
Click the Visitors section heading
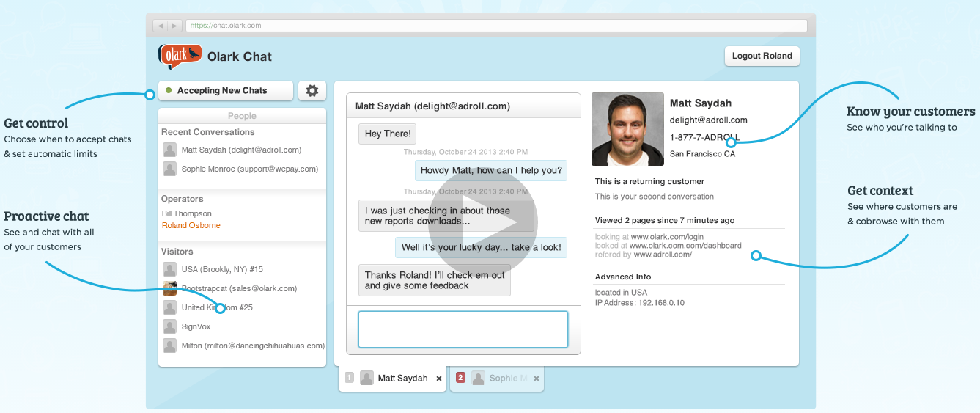tap(177, 252)
